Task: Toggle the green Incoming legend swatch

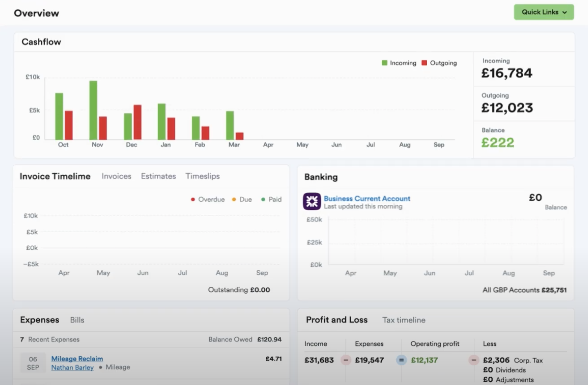Action: click(384, 63)
